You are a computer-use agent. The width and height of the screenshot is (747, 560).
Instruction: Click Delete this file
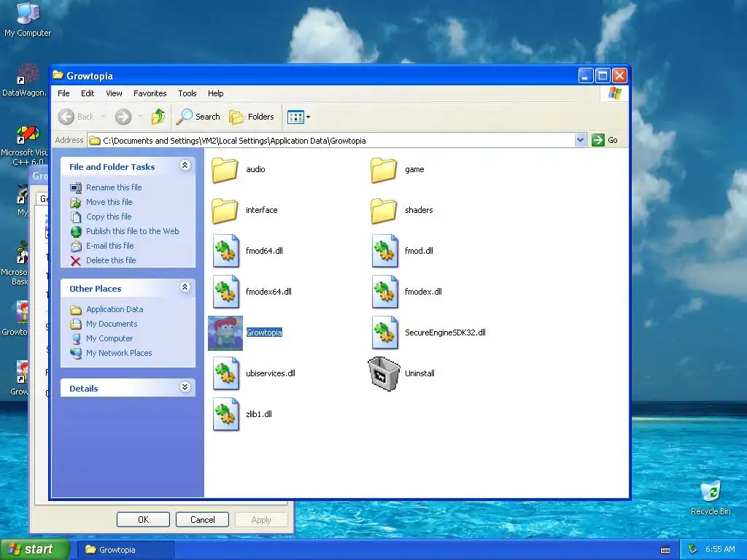[x=111, y=260]
